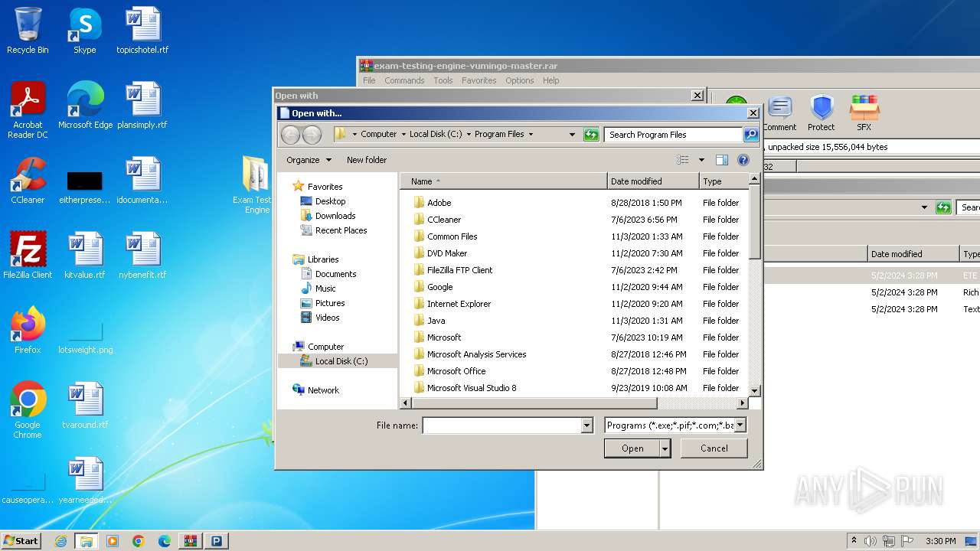Select Desktop in Favorites

330,201
